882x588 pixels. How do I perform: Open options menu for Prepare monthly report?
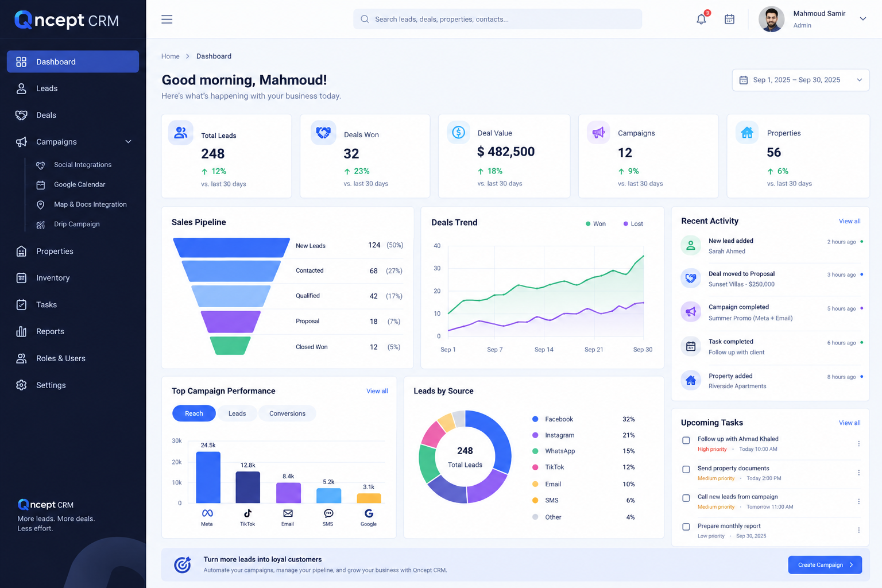tap(858, 530)
